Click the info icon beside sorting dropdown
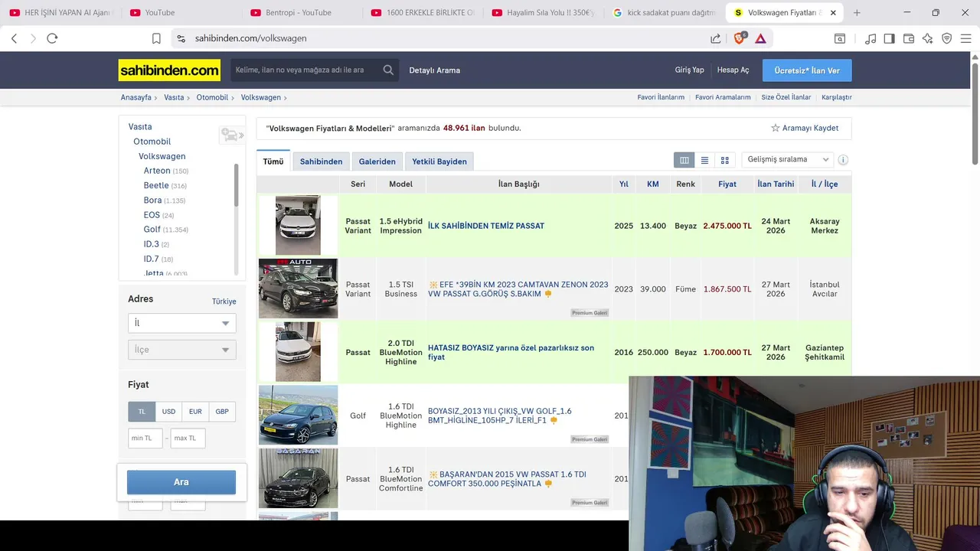Image resolution: width=980 pixels, height=551 pixels. click(843, 160)
